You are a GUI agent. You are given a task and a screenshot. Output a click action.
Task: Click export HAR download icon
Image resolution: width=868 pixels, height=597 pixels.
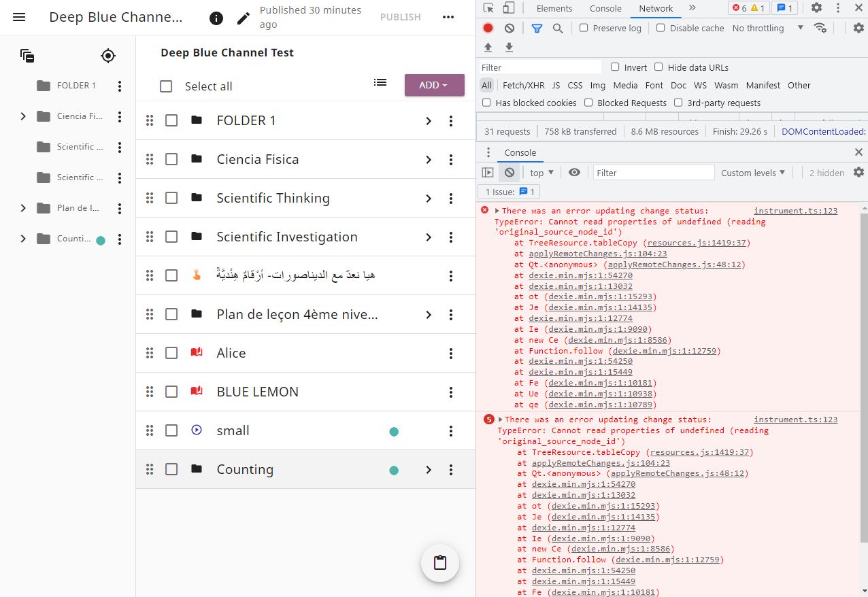pyautogui.click(x=509, y=47)
